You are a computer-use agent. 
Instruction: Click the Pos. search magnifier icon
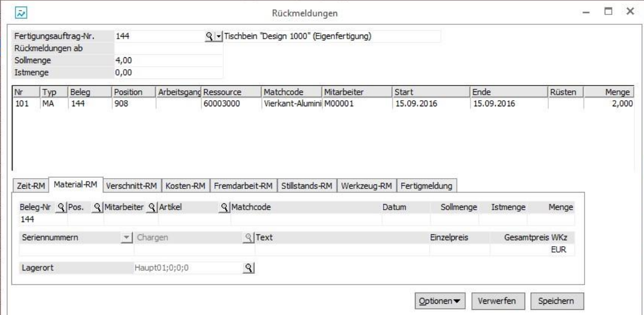point(97,207)
